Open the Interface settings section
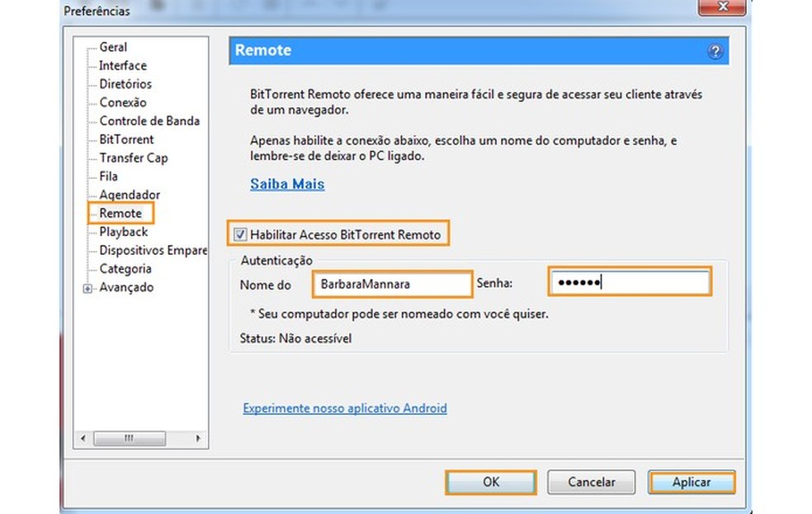This screenshot has width=812, height=514. [122, 65]
